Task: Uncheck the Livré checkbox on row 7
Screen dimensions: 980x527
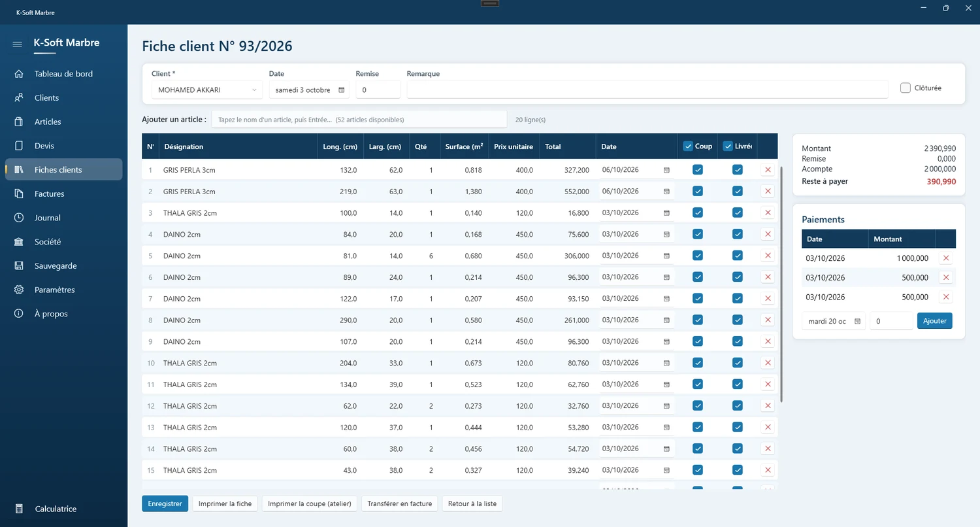Action: click(x=738, y=299)
